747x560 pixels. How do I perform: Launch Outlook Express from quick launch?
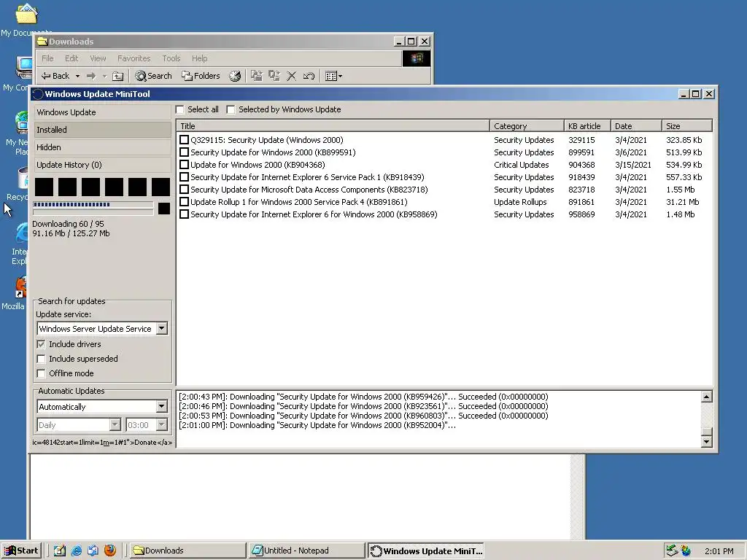click(93, 551)
